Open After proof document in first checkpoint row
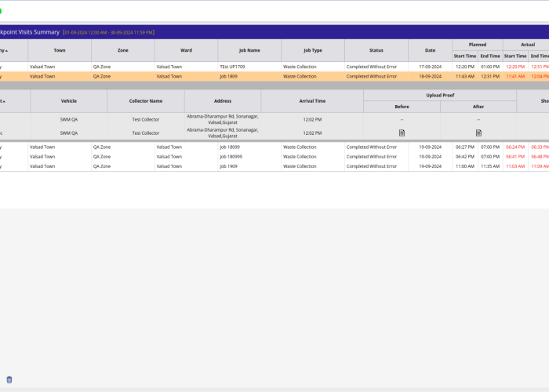 click(x=478, y=119)
